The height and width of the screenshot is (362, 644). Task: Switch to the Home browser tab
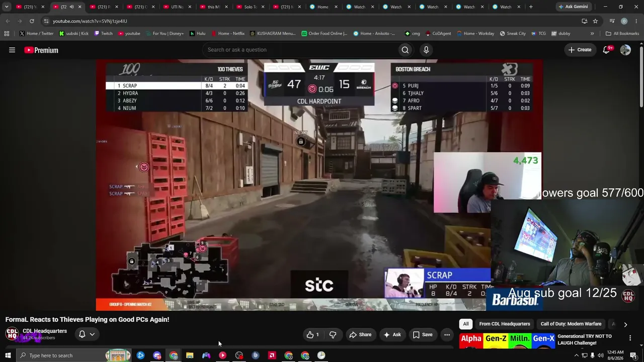pos(323,7)
